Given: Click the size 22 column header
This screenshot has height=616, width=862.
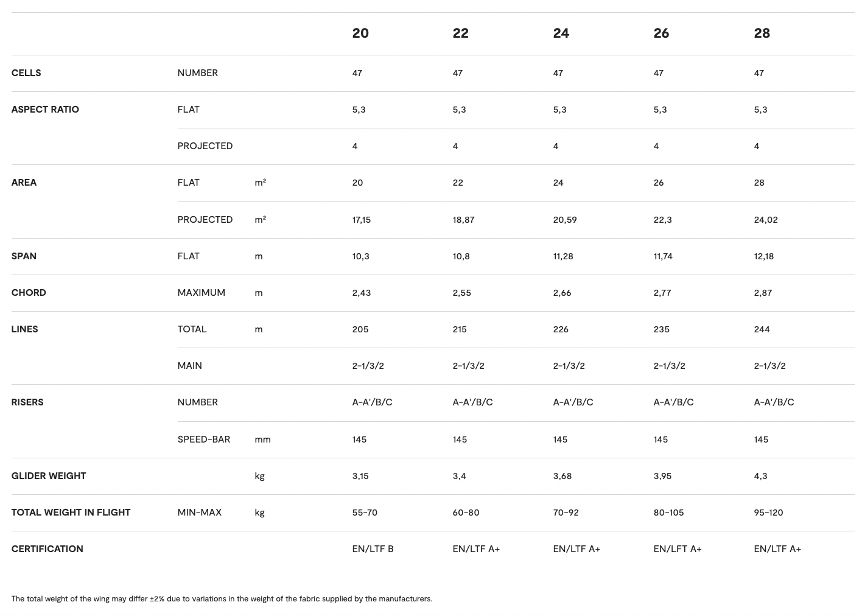Looking at the screenshot, I should [x=460, y=33].
